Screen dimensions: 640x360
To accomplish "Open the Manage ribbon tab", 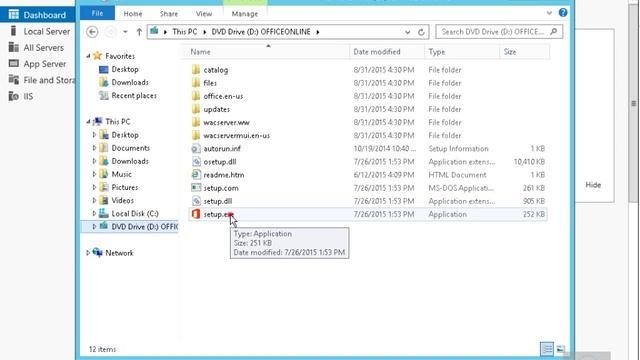I will pos(244,14).
